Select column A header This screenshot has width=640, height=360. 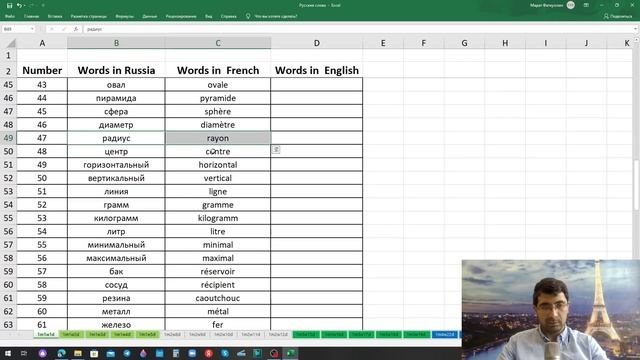coord(42,43)
